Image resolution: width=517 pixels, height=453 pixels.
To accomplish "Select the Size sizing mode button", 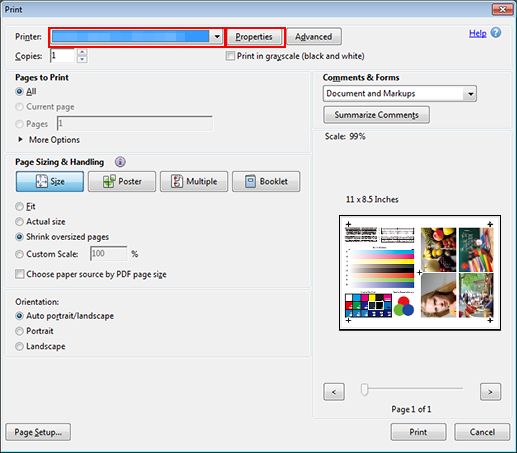I will (x=50, y=181).
